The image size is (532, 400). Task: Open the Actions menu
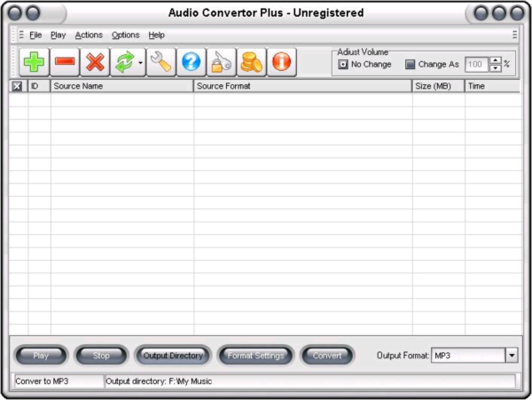point(89,35)
